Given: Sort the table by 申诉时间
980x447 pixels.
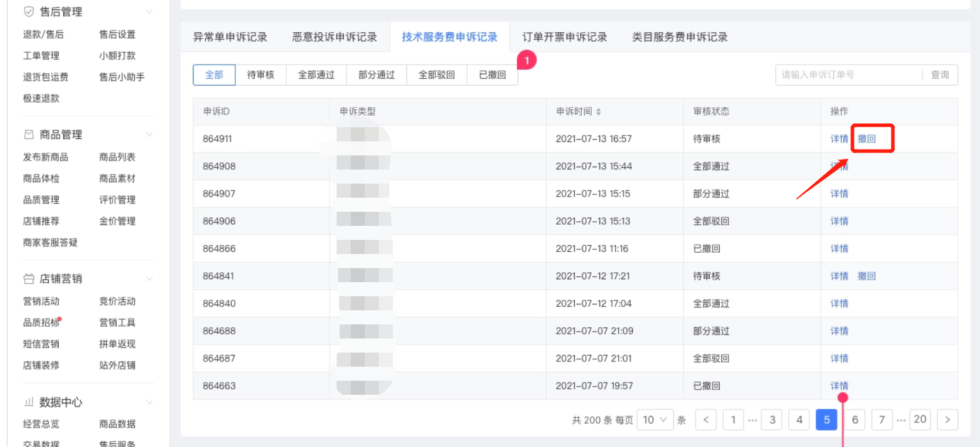Looking at the screenshot, I should [x=598, y=111].
